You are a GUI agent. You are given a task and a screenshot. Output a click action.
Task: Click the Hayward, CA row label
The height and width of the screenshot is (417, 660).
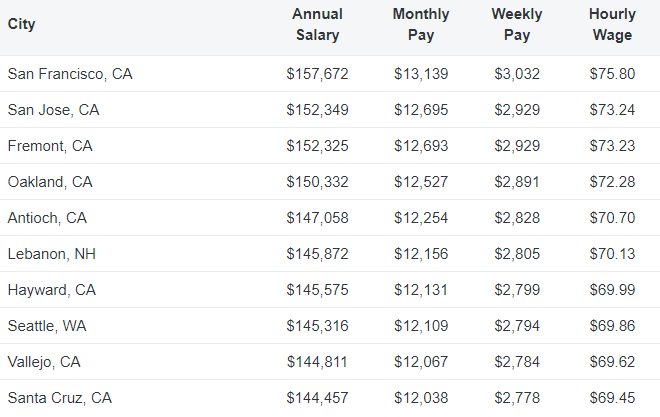51,290
